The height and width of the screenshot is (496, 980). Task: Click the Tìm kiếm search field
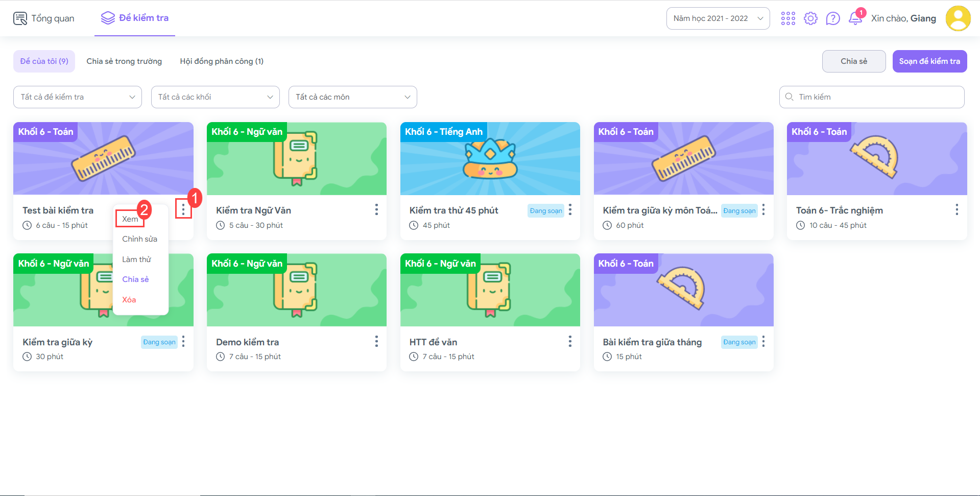click(x=872, y=97)
